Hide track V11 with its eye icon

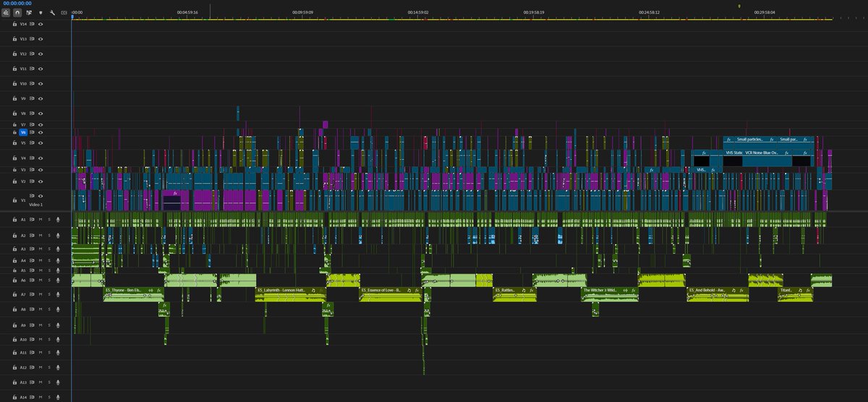click(41, 69)
